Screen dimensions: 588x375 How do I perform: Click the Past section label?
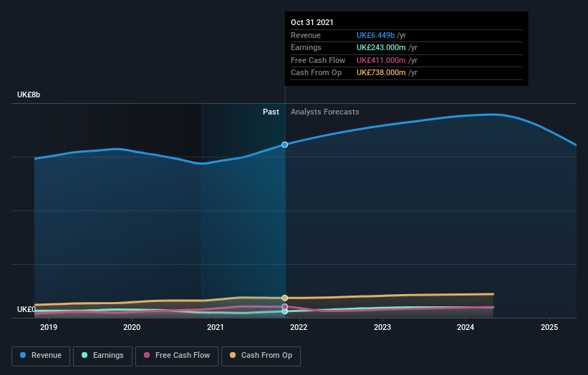click(271, 112)
